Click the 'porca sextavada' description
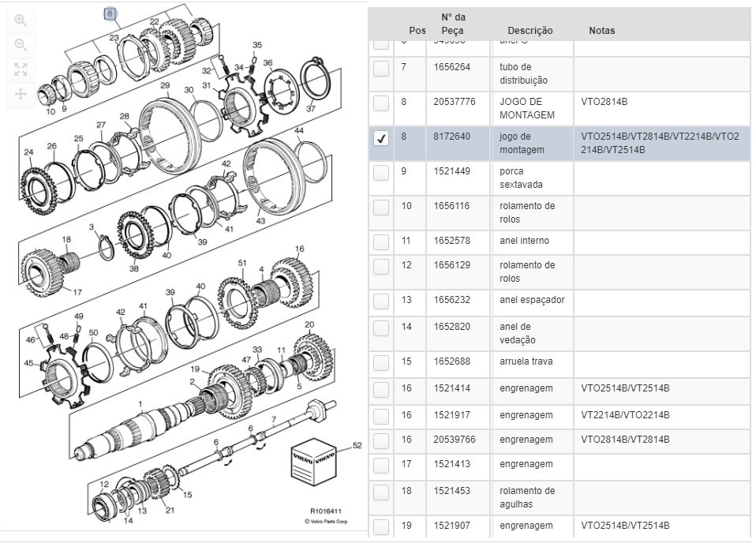 (521, 178)
